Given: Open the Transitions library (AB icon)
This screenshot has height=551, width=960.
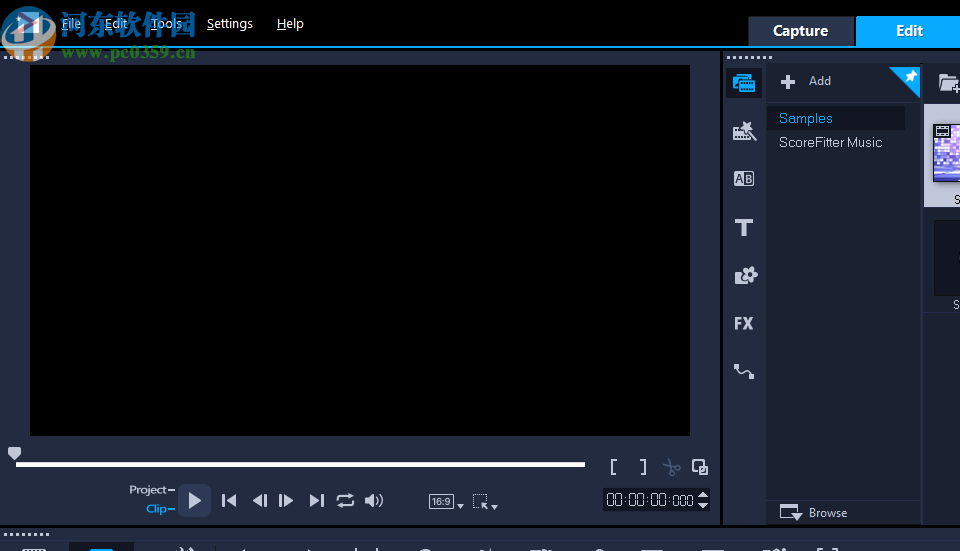Looking at the screenshot, I should pos(744,179).
